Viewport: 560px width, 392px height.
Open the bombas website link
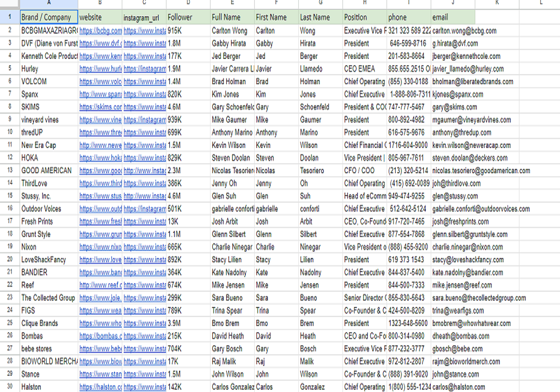[x=101, y=336]
